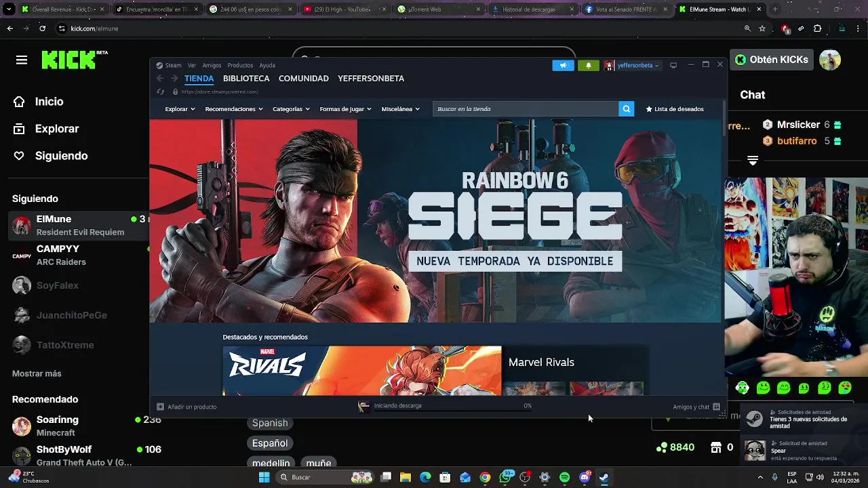Open YEFFERSONBETA profile tab in Steam
Screen dimensions: 868x488
[371, 79]
